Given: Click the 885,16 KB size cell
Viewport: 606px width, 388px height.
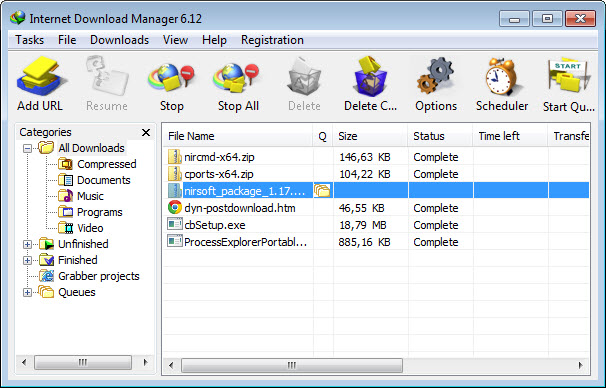Looking at the screenshot, I should click(x=364, y=242).
